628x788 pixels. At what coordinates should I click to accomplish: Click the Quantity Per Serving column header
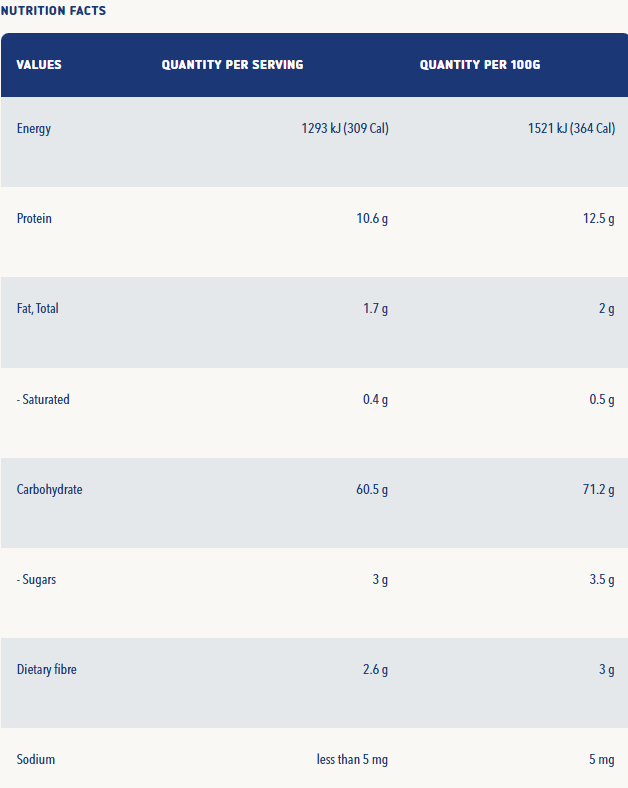pos(232,65)
